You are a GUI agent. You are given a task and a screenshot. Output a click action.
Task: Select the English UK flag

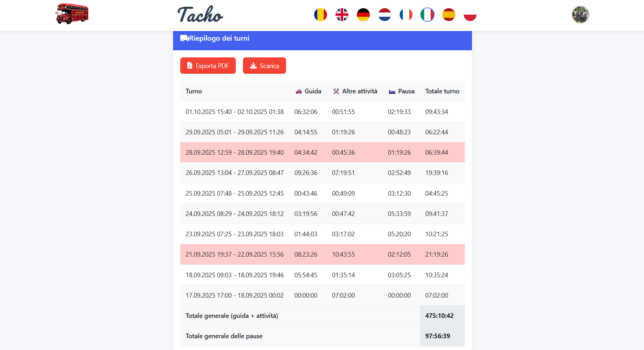[x=342, y=15]
